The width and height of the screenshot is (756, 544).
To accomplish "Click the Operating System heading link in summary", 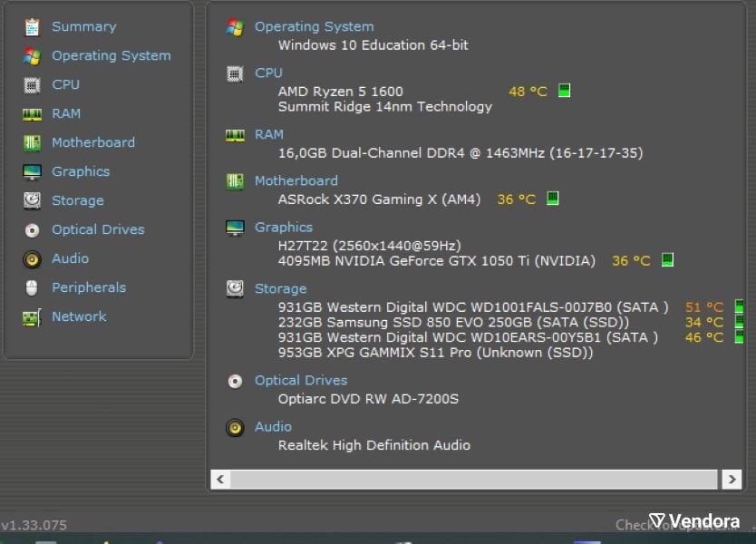I will 315,27.
